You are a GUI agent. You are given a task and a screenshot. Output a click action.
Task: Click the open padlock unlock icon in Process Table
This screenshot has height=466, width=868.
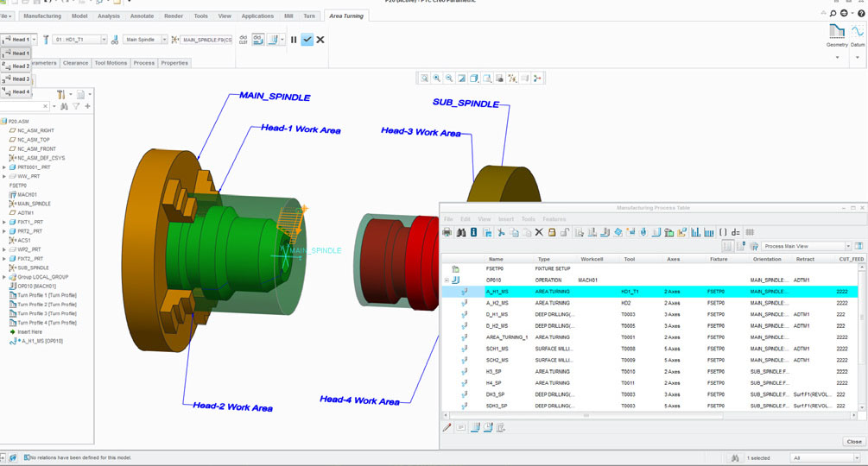pyautogui.click(x=565, y=232)
